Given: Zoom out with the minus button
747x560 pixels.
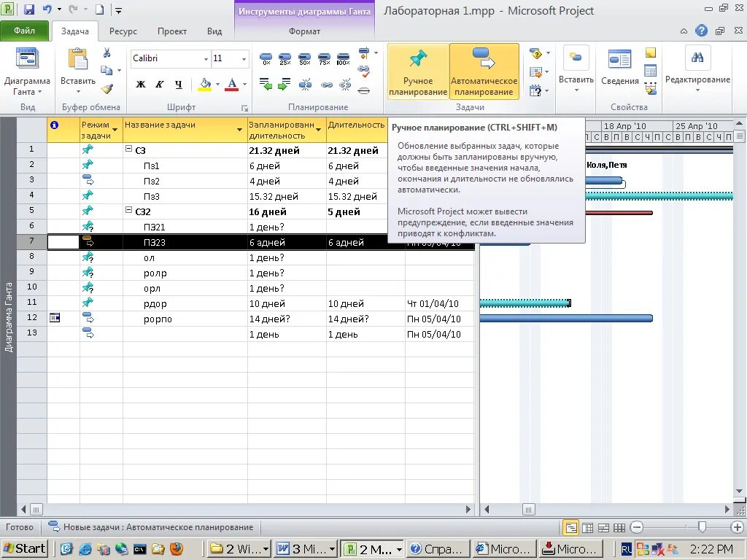Looking at the screenshot, I should click(x=636, y=527).
